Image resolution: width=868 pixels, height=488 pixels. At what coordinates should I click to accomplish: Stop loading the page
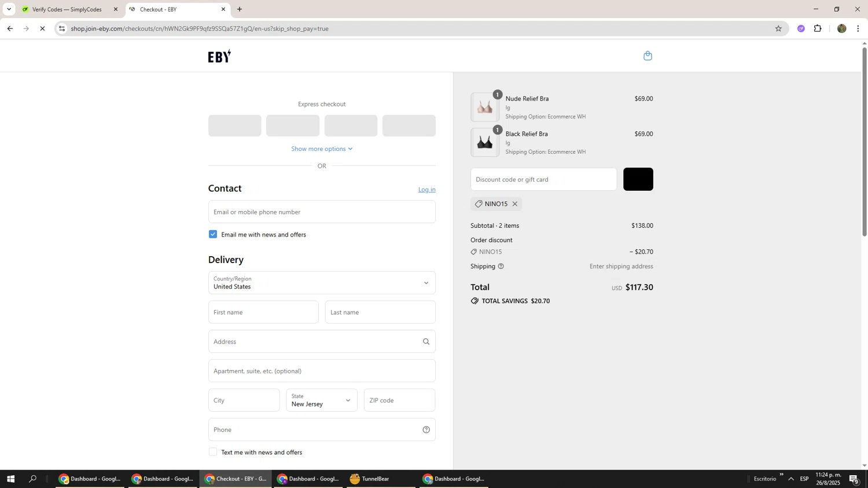pyautogui.click(x=42, y=28)
